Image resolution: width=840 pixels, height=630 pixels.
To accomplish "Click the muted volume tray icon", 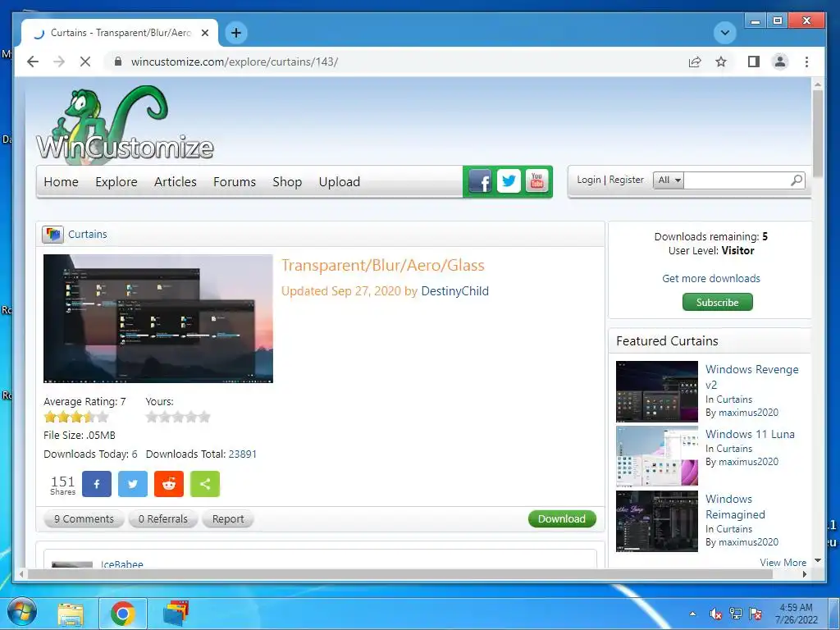I will (x=715, y=614).
